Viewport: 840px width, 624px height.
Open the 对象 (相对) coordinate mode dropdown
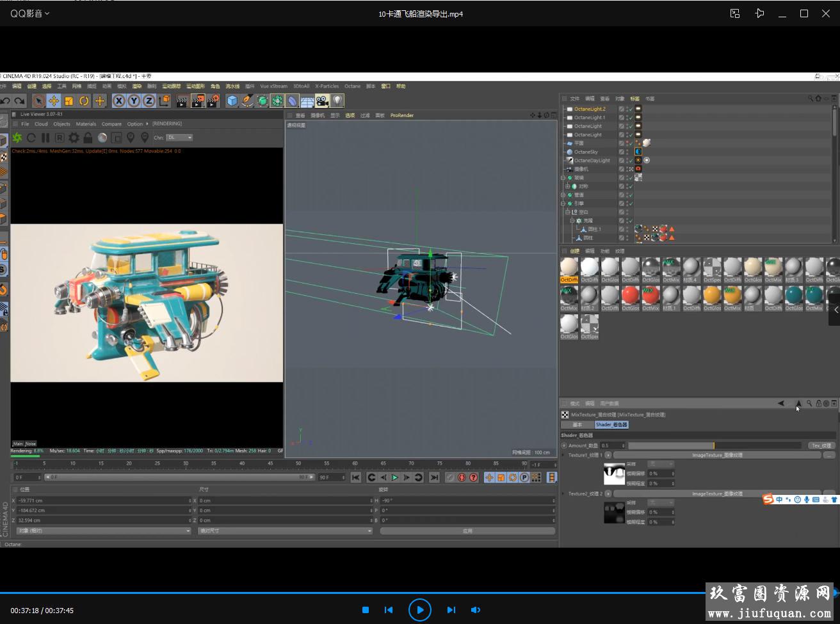pyautogui.click(x=104, y=531)
